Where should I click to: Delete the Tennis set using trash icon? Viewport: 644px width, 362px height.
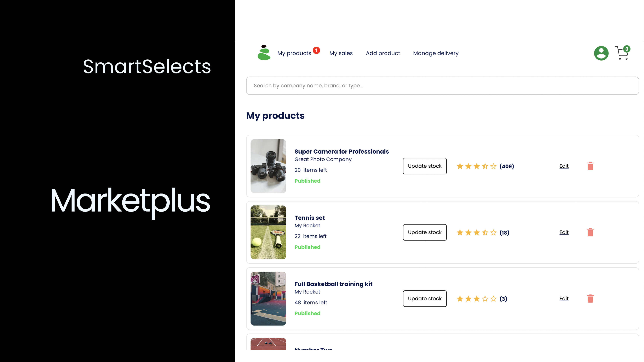(591, 232)
